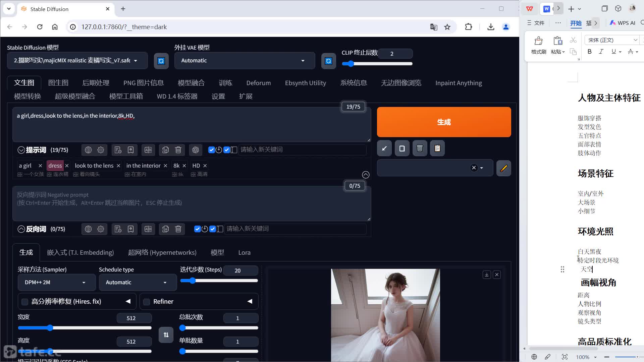Click pencil edit styles button

(504, 168)
